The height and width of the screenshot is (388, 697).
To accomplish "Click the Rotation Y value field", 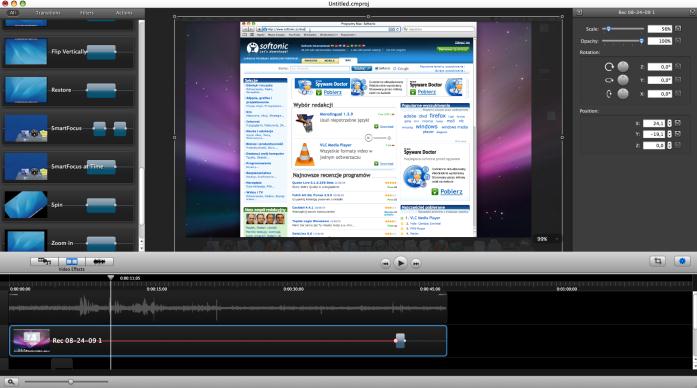I will point(660,80).
